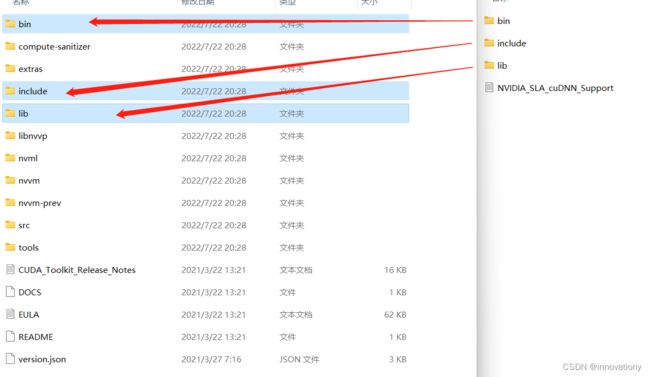The width and height of the screenshot is (650, 377).
Task: Click the 文本文档 type cell of EULA row
Action: (x=296, y=315)
